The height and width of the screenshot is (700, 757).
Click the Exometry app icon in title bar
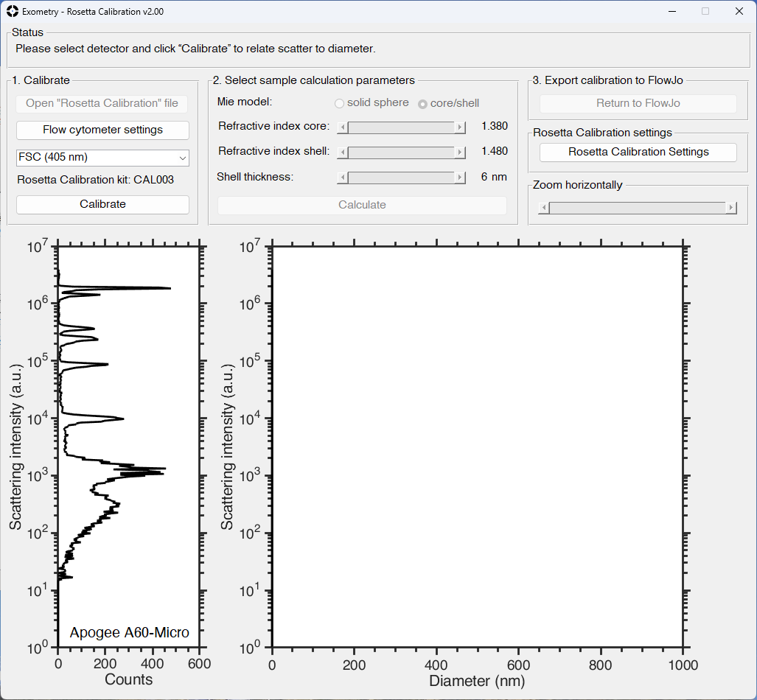point(12,11)
